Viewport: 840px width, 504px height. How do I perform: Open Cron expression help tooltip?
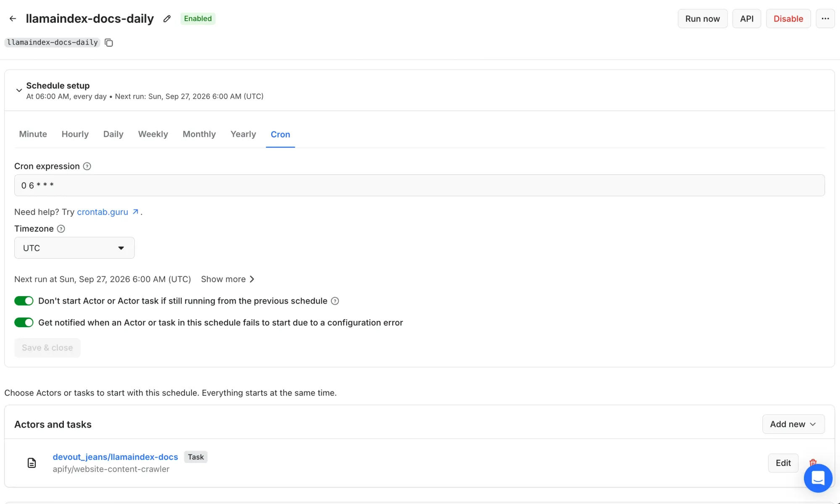coord(87,166)
